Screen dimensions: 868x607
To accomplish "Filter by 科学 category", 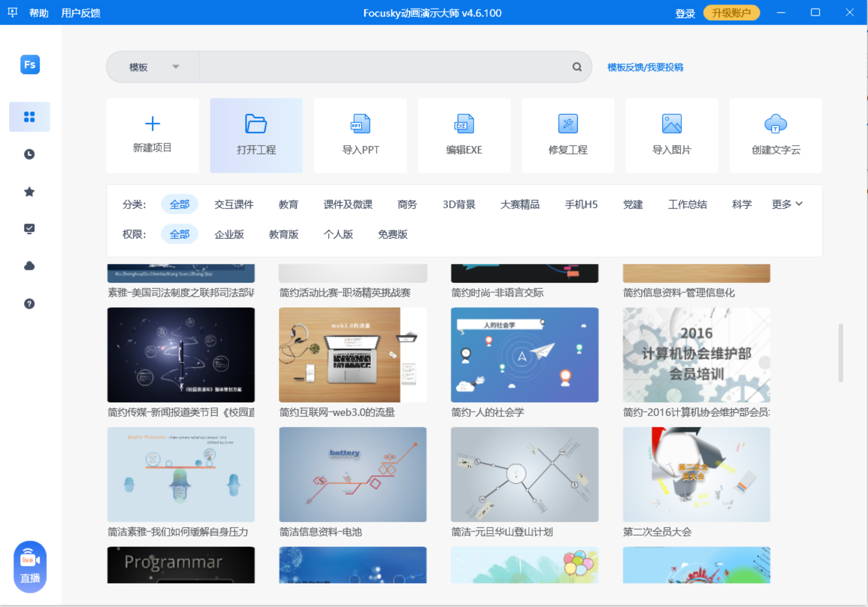I will tap(742, 204).
